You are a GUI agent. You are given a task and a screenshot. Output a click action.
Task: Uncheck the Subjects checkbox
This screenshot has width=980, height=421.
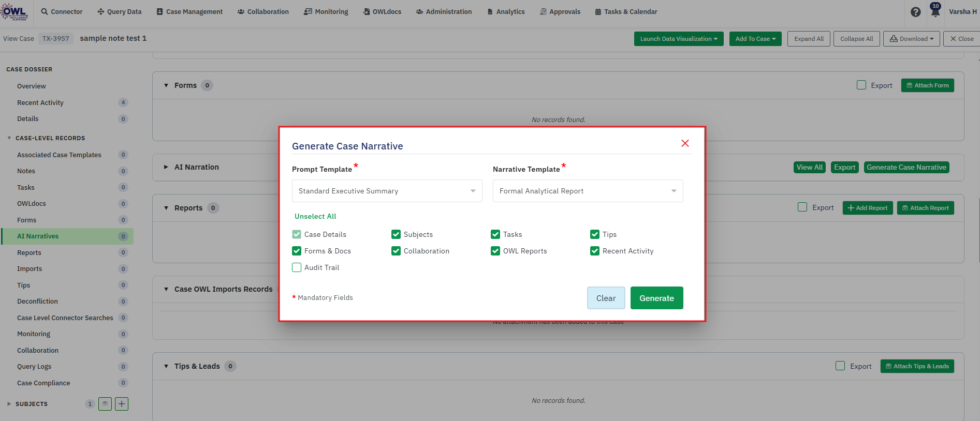coord(396,234)
